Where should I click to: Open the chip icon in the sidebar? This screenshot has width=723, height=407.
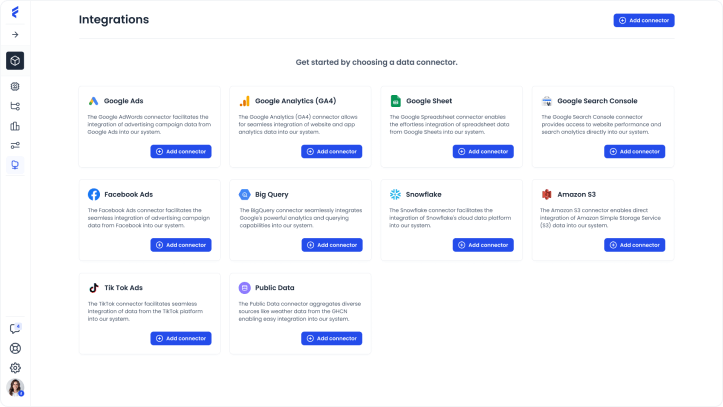click(15, 87)
